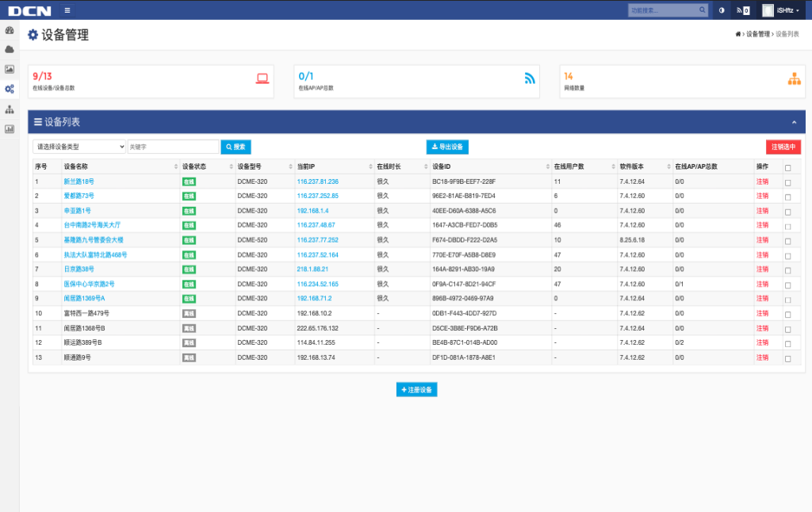Click the home icon in the breadcrumb
Screen dimensions: 812x512
click(738, 35)
